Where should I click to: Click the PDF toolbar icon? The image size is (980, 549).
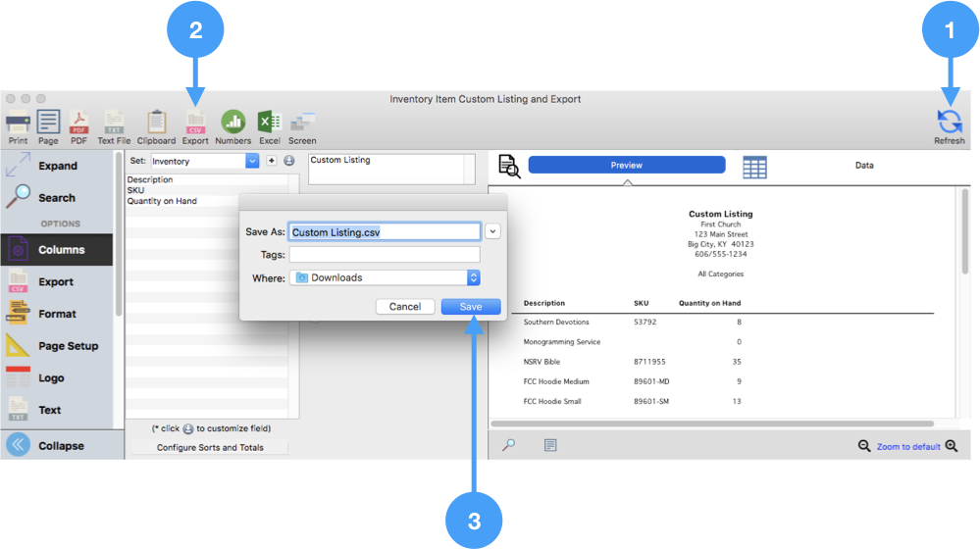[x=78, y=123]
